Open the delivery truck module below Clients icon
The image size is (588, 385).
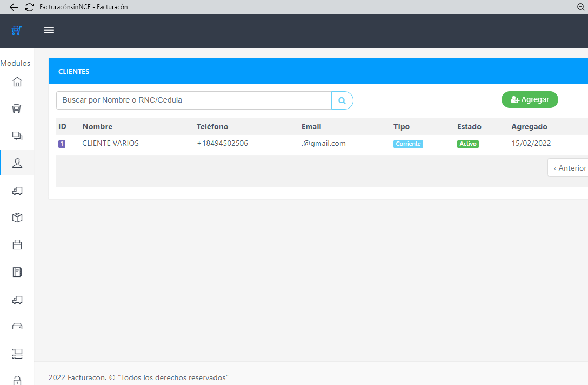[x=17, y=191]
